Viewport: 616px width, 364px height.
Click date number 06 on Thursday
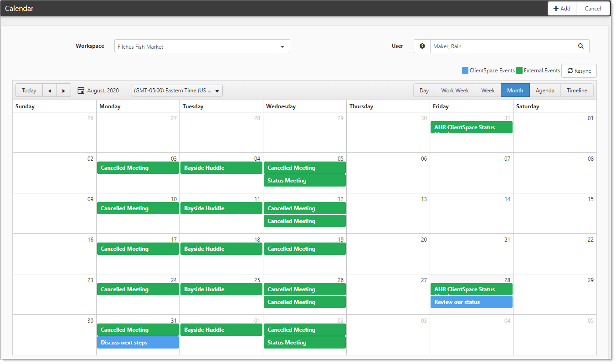tap(424, 159)
